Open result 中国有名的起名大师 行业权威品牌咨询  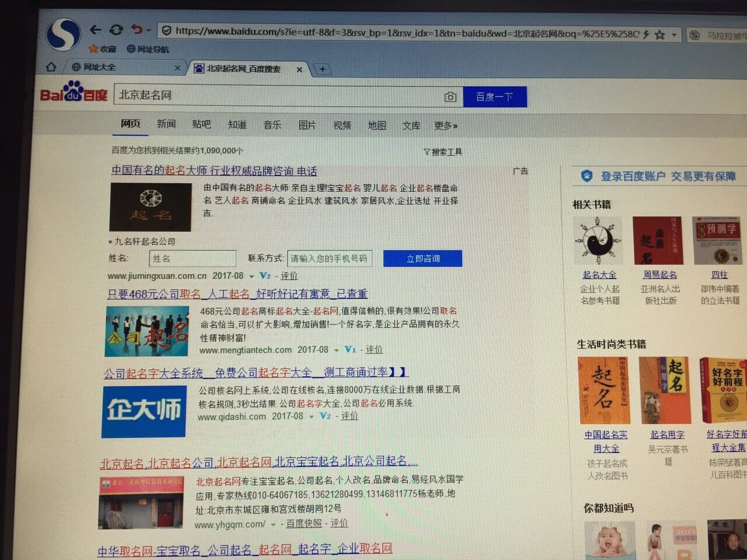pos(214,171)
